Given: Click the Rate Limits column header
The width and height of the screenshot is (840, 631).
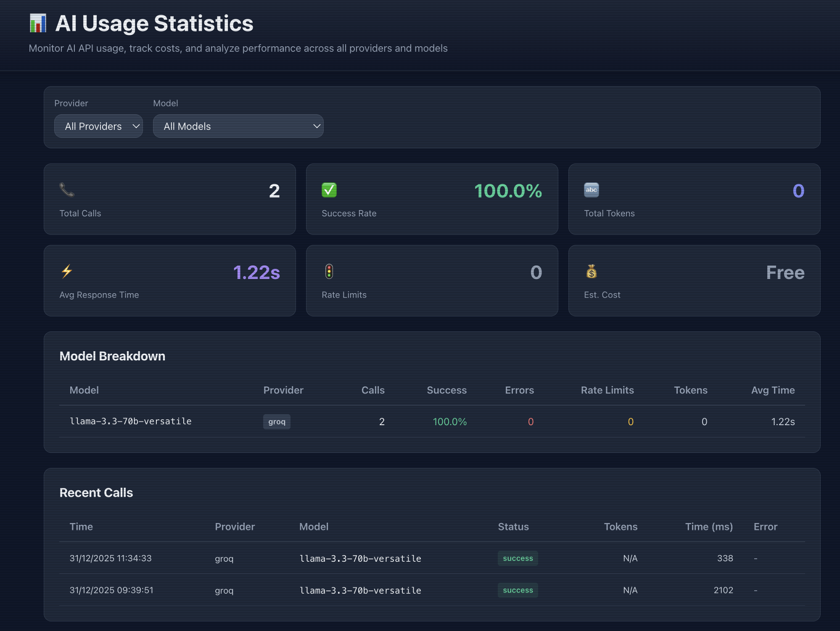Looking at the screenshot, I should coord(607,390).
